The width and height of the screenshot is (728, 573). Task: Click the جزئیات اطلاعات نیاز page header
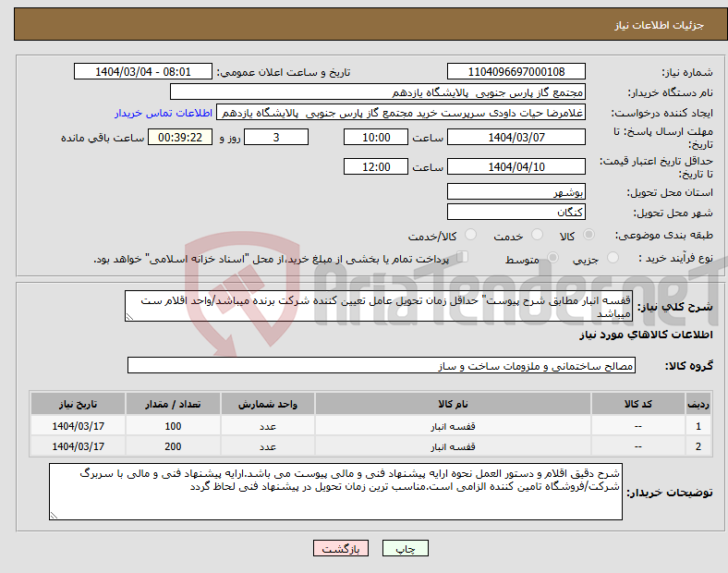660,25
